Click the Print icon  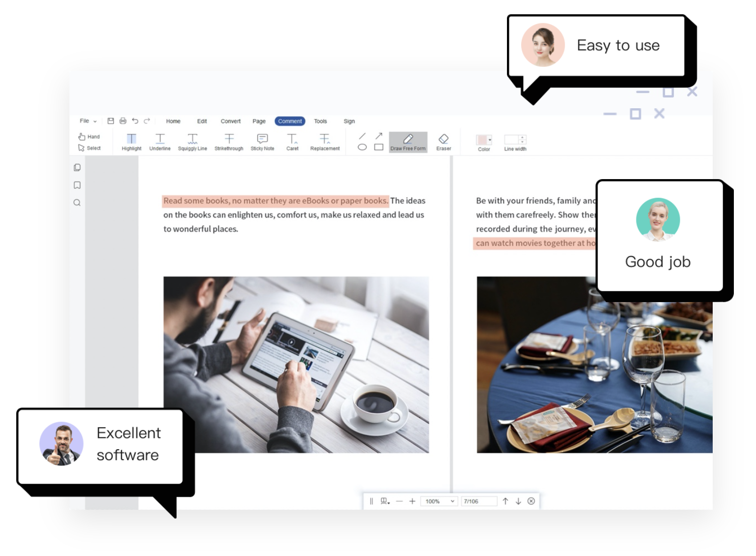point(123,121)
